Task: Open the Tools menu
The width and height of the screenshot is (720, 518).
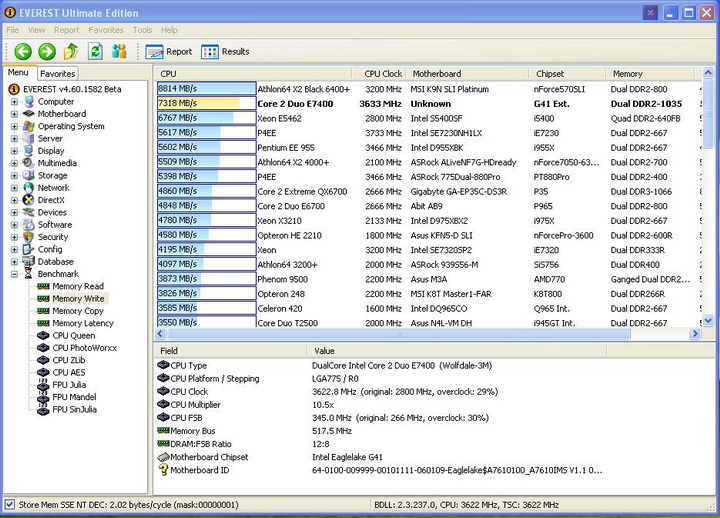Action: [x=142, y=30]
